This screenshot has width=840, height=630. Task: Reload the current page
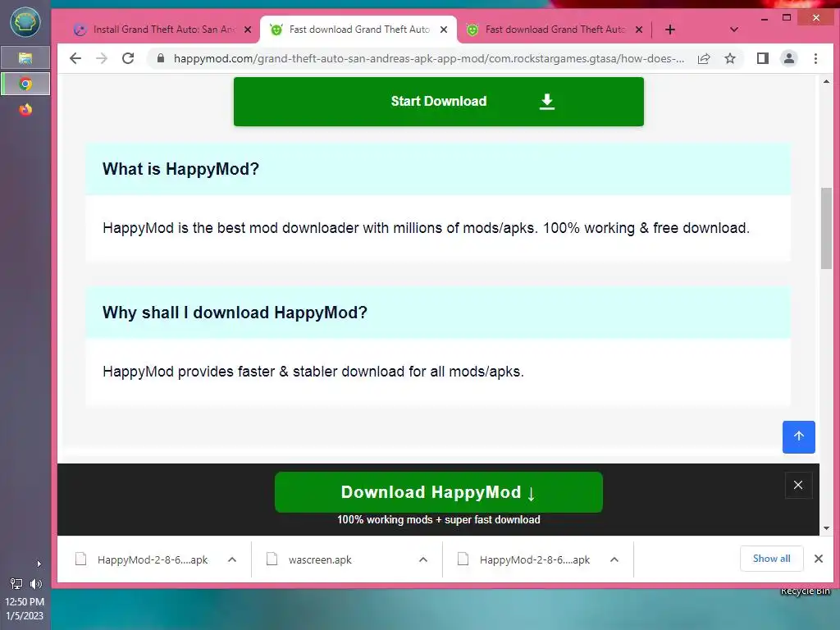click(x=128, y=58)
